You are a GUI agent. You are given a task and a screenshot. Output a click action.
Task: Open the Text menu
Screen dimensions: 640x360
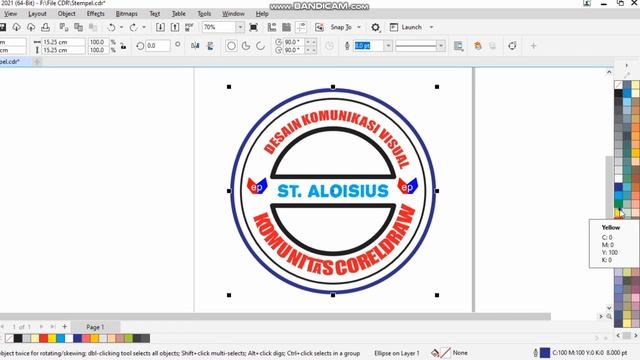point(155,13)
